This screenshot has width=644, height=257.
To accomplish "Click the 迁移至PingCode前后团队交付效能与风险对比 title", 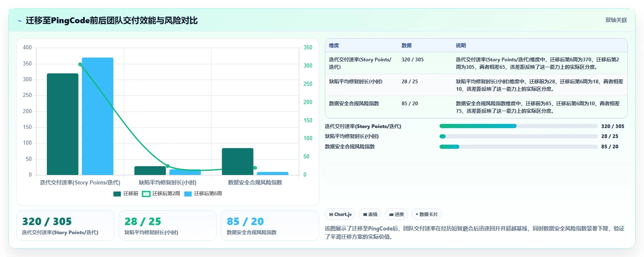I will [112, 21].
